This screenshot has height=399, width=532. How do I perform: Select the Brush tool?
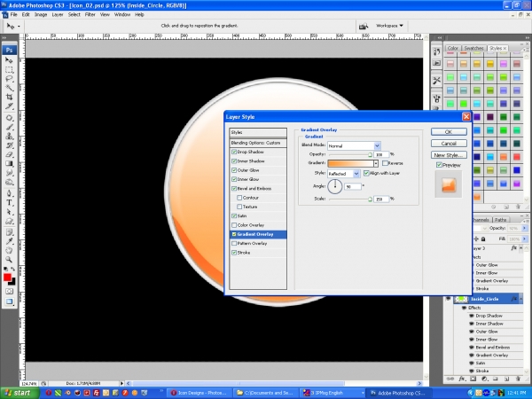tap(9, 127)
